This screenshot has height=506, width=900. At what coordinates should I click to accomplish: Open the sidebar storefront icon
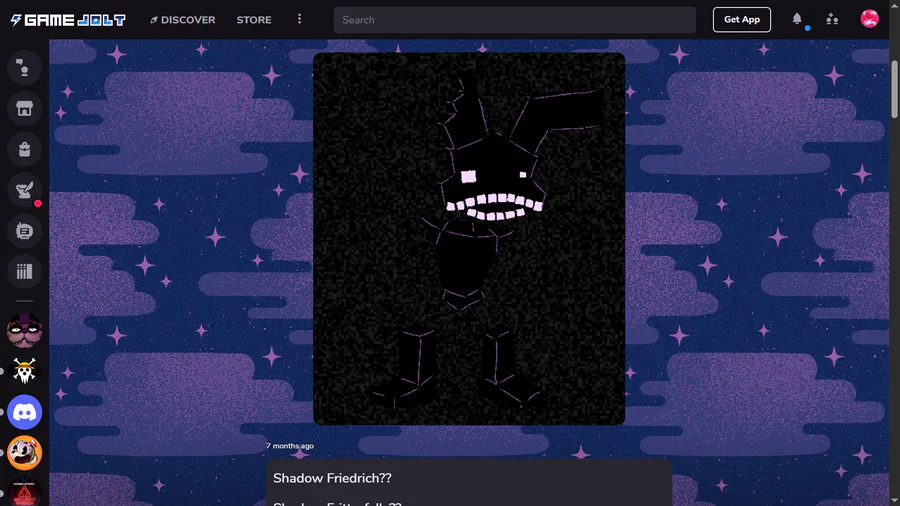(x=24, y=108)
